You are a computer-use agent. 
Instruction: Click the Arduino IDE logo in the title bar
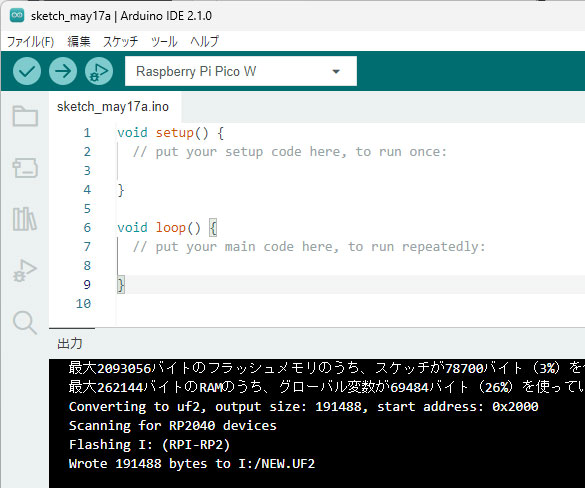click(x=17, y=16)
